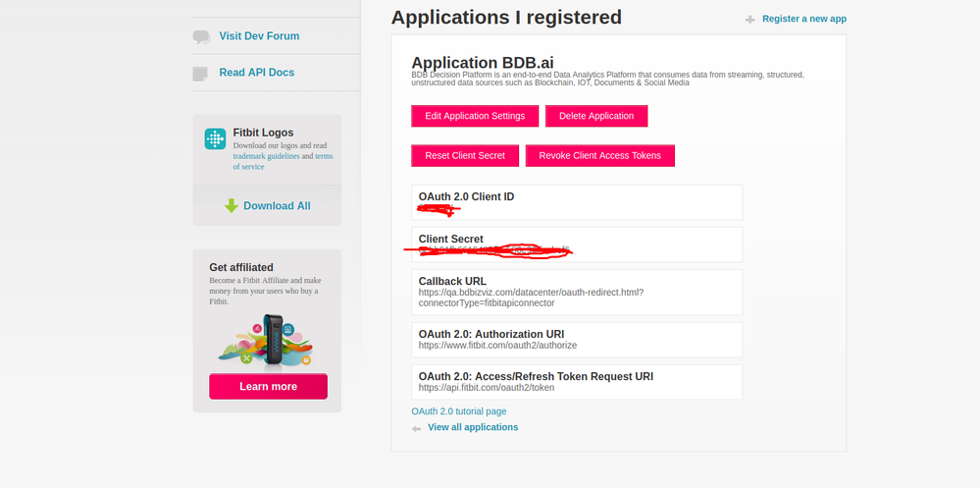
Task: Click Reset Client Secret button
Action: coord(465,156)
